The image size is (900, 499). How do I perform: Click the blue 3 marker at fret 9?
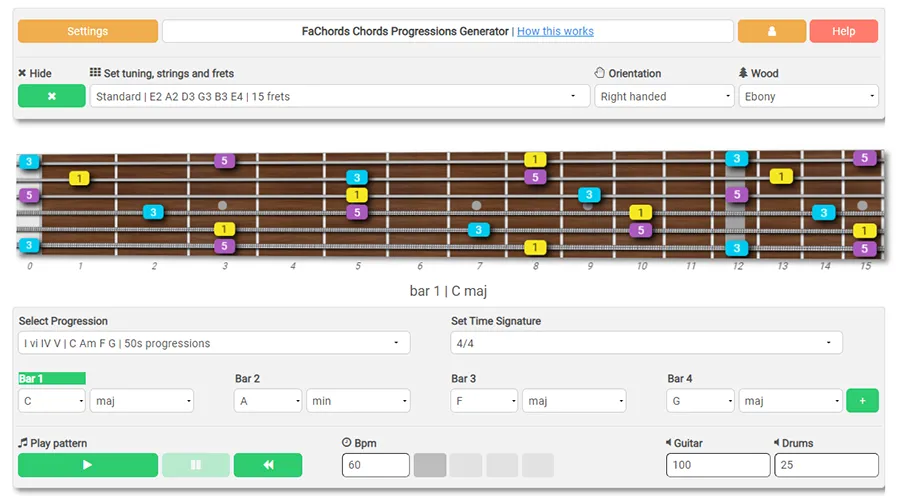[589, 194]
